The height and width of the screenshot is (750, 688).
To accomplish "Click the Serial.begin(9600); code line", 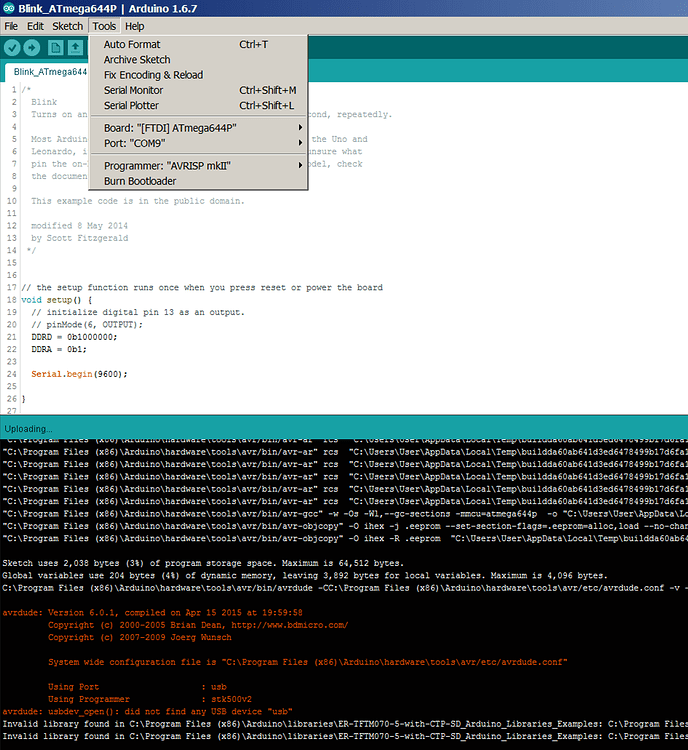I will coord(79,374).
